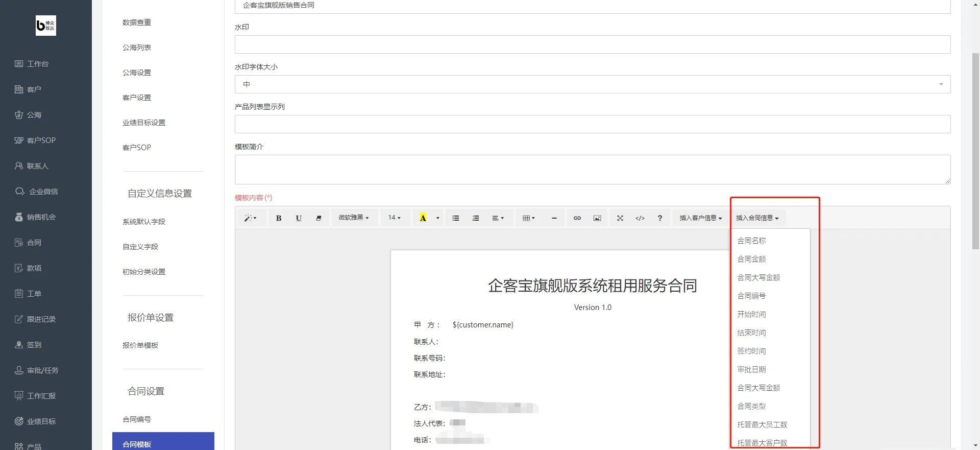
Task: Insert a horizontal rule line
Action: pyautogui.click(x=554, y=218)
